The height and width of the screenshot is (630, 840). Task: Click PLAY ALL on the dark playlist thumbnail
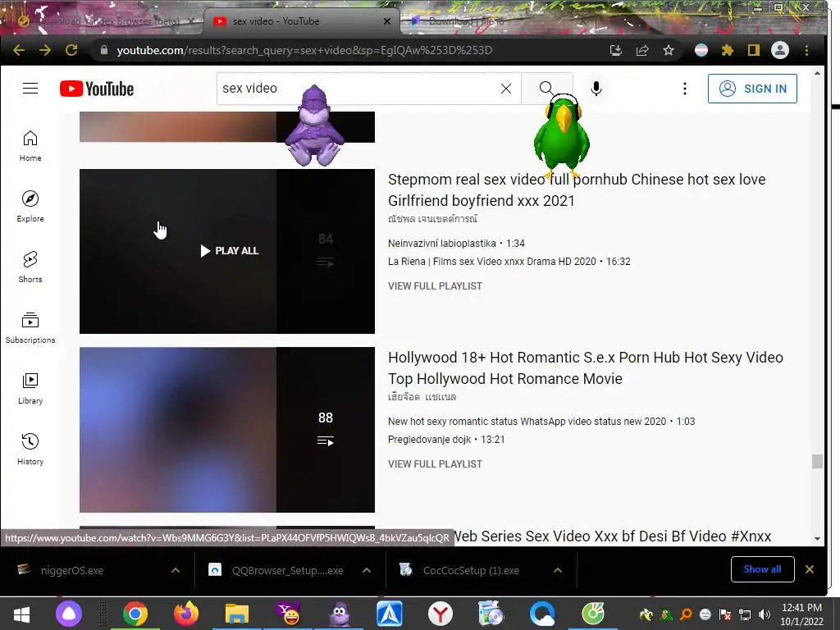230,251
